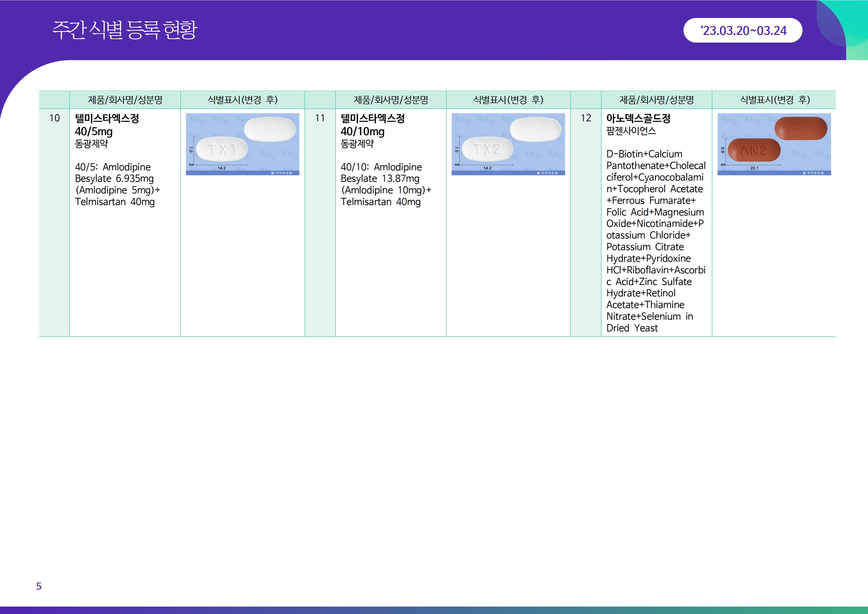
Task: Click the TX1 pill image thumbnail
Action: (x=242, y=144)
